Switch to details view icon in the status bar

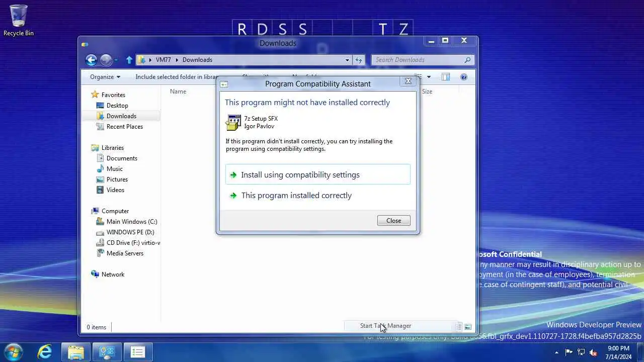pos(458,327)
